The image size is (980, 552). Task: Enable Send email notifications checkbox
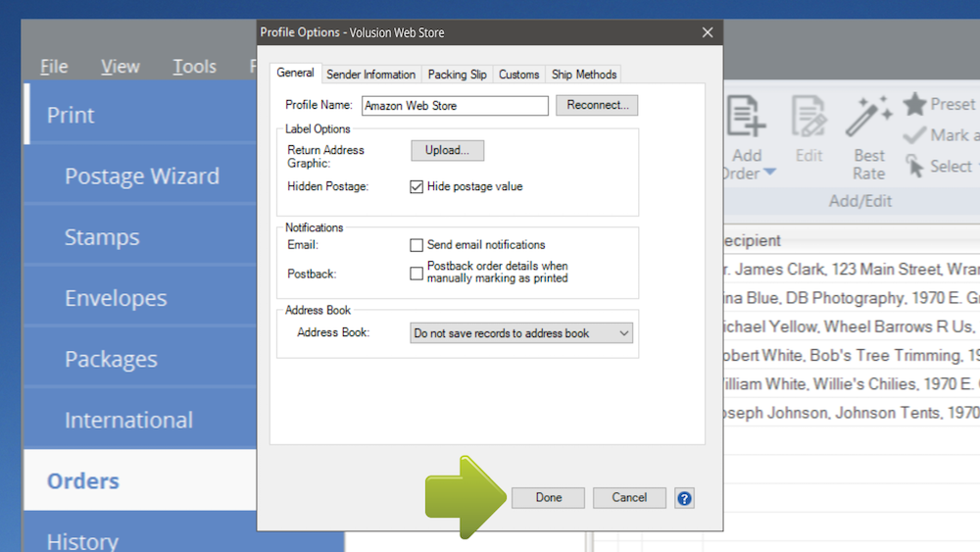[x=416, y=245]
